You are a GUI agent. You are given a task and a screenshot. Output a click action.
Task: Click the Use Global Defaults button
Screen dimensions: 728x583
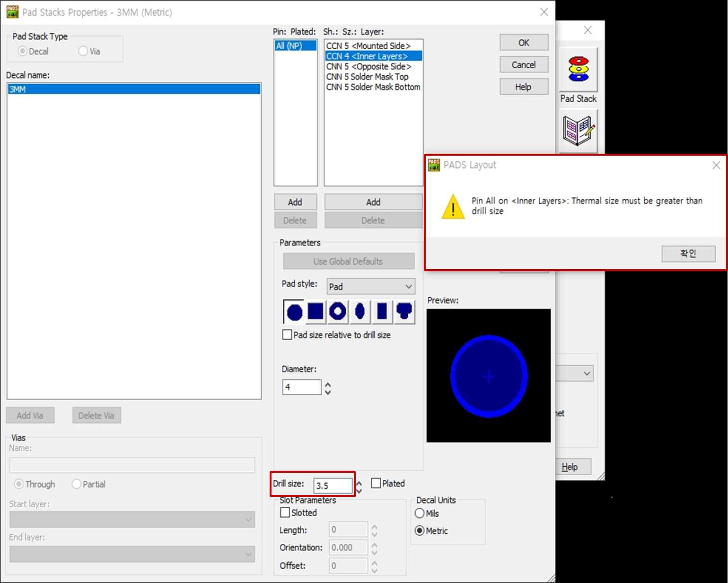(x=349, y=261)
